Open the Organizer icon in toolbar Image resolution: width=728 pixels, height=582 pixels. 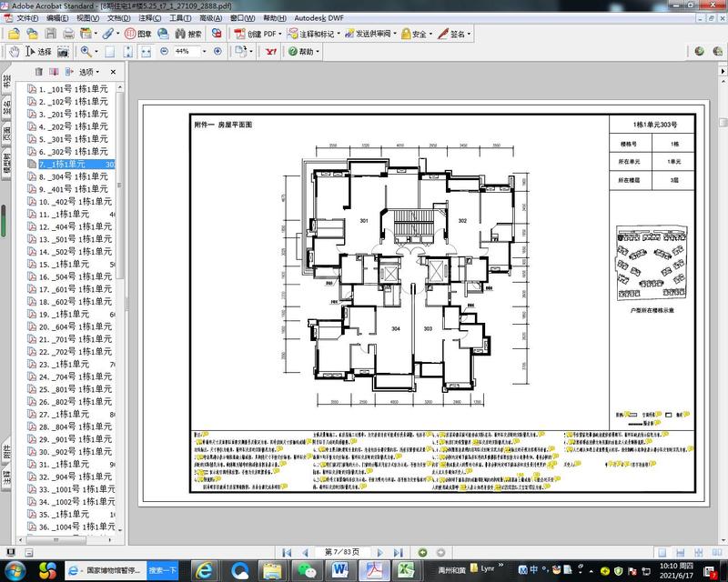(x=86, y=34)
